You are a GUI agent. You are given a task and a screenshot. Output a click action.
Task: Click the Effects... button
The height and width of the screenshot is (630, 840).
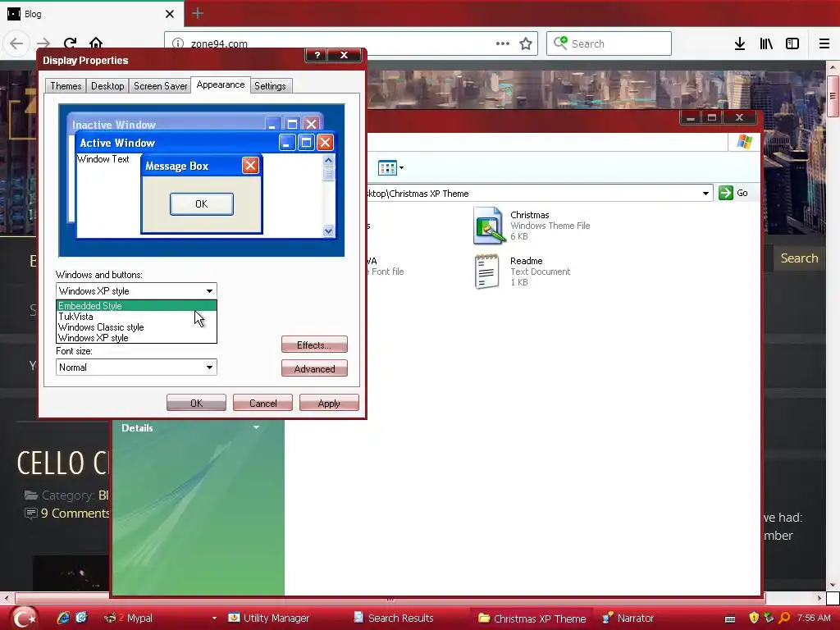(x=314, y=345)
